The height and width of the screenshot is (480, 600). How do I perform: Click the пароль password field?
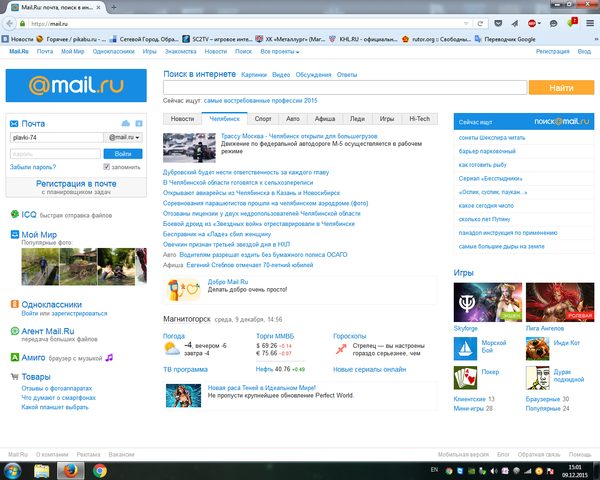[54, 153]
